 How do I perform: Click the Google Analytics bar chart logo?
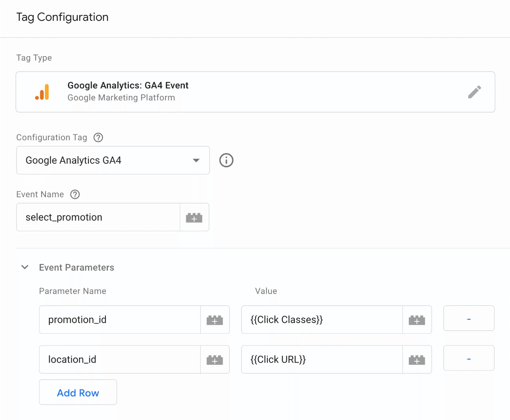[42, 92]
